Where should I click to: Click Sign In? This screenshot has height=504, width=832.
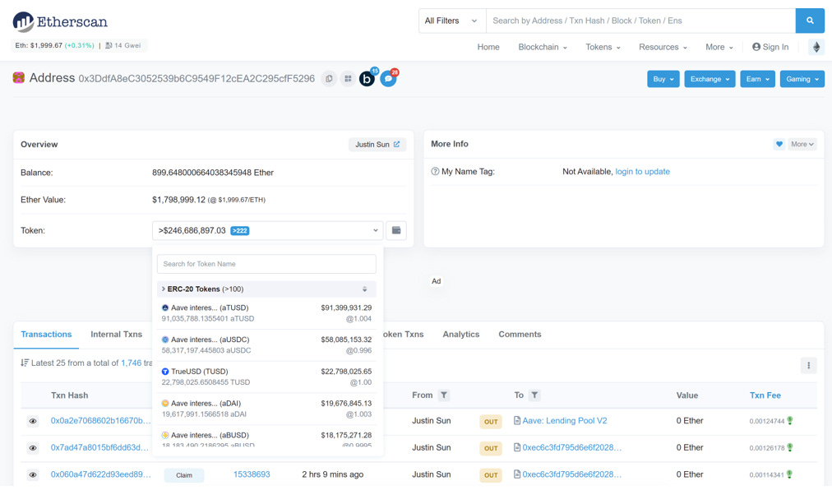[770, 47]
